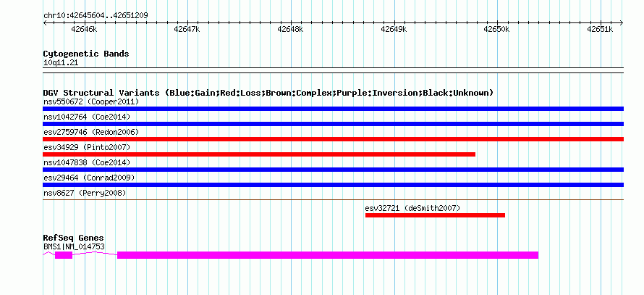Click the DGV Structural Variants track title
The image size is (644, 295).
[268, 93]
